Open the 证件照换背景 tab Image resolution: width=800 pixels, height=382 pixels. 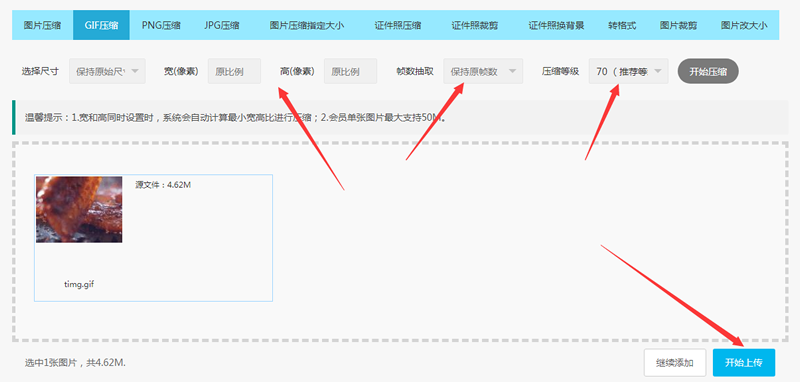[x=556, y=25]
